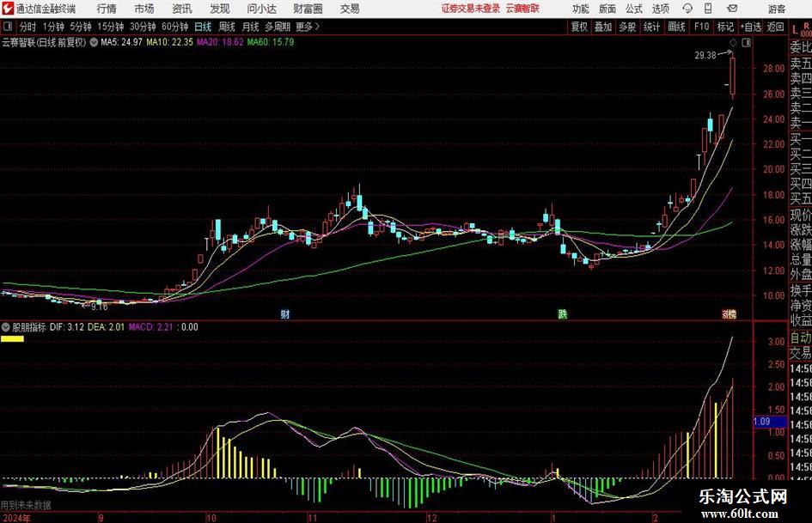Open the 发现 menu
Image resolution: width=812 pixels, height=523 pixels.
click(x=220, y=9)
